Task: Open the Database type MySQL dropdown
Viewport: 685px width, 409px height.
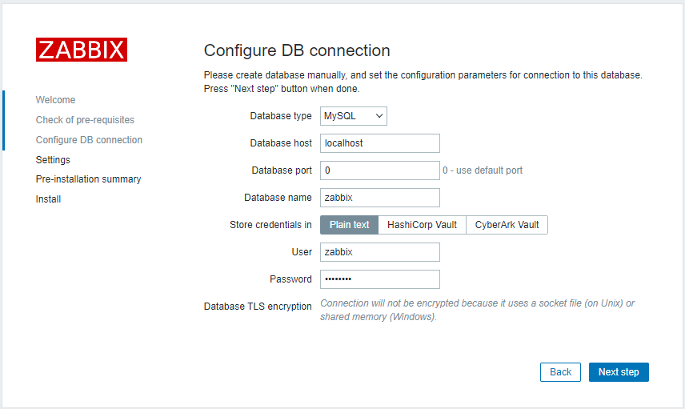Action: (353, 116)
